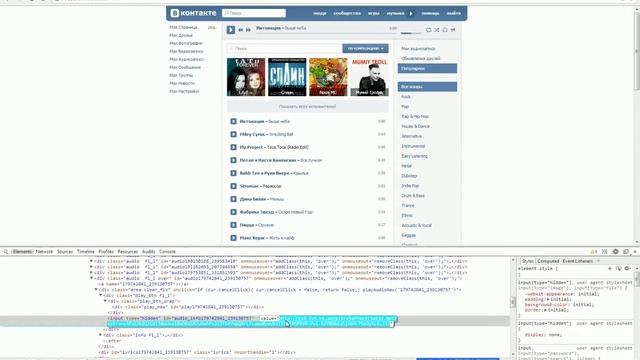Play the Fly Project – Toca Toca track
This screenshot has width=640, height=360.
click(x=233, y=147)
